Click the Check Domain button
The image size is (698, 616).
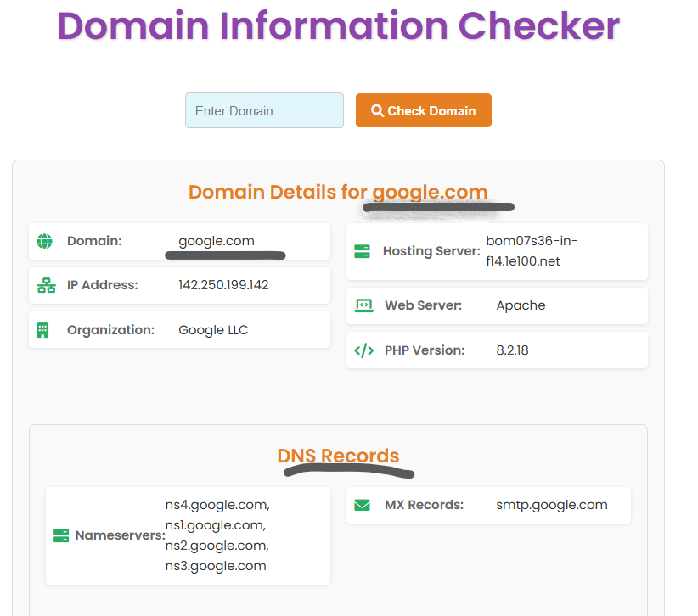click(x=424, y=110)
